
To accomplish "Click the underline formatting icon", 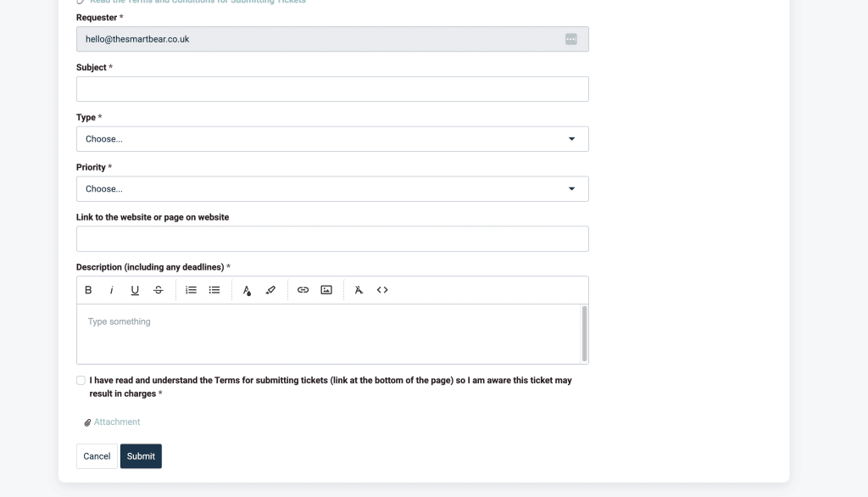I will (x=135, y=290).
